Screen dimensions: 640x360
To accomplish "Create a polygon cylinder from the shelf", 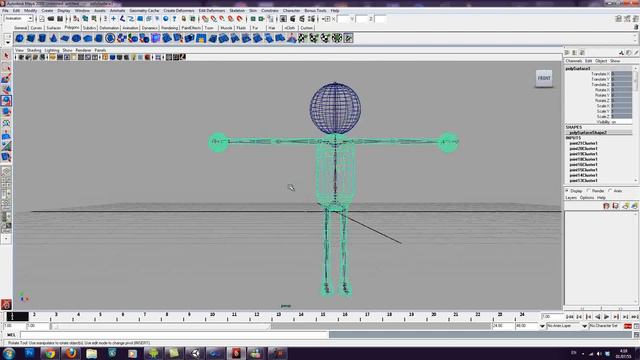I will pyautogui.click(x=42, y=38).
